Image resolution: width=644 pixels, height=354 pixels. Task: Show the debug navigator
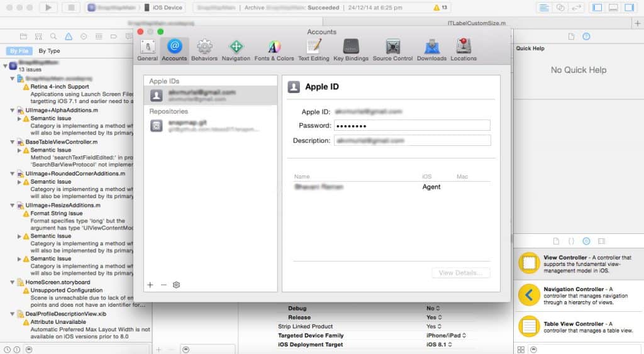point(99,36)
